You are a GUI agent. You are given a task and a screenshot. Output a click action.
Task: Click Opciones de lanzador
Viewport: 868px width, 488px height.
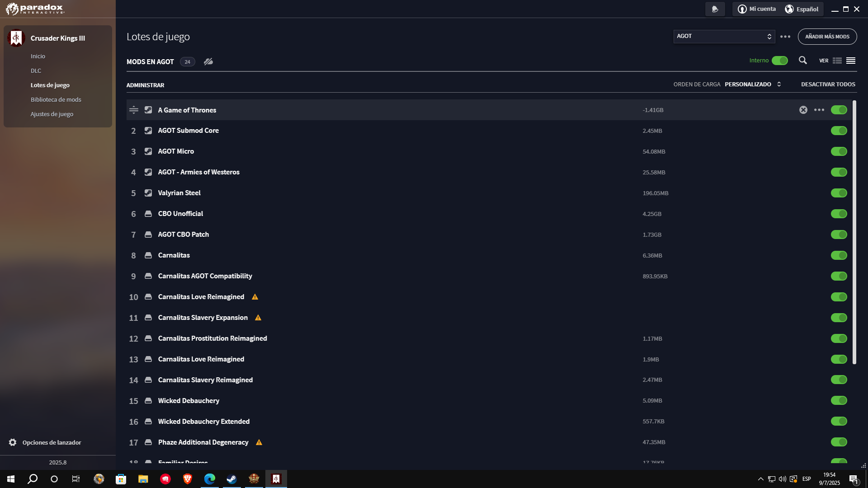52,442
